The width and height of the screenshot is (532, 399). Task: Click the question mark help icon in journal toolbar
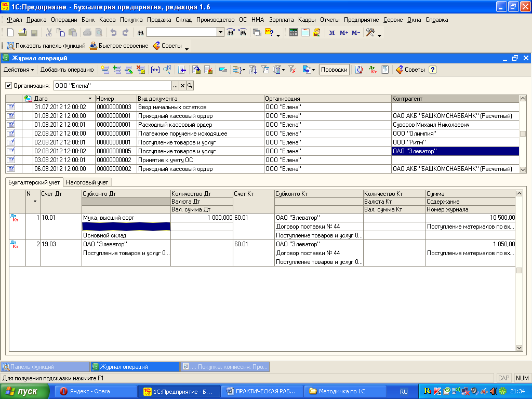click(x=432, y=70)
